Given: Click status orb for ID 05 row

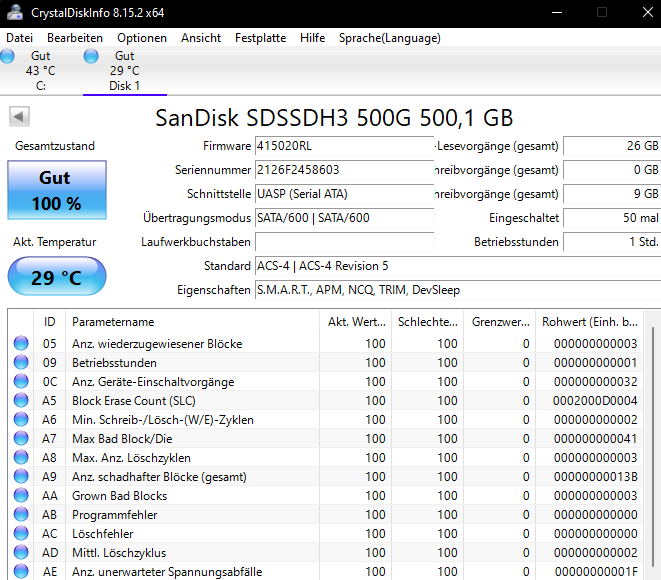Looking at the screenshot, I should (21, 343).
